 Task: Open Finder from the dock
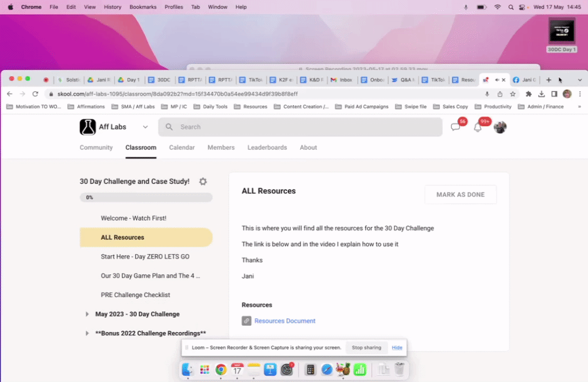(x=188, y=369)
